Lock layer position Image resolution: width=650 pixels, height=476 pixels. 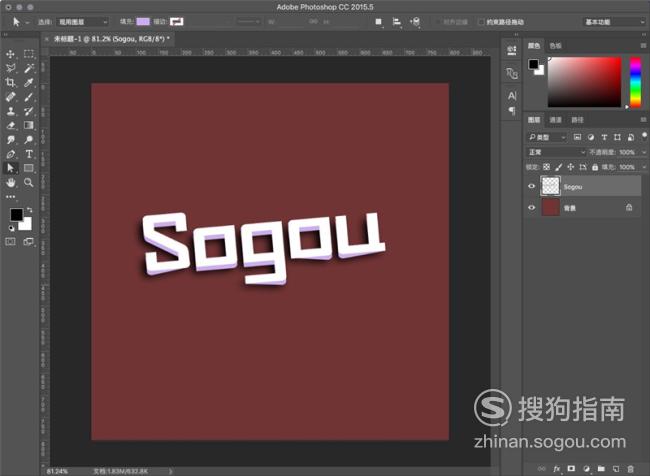(570, 167)
